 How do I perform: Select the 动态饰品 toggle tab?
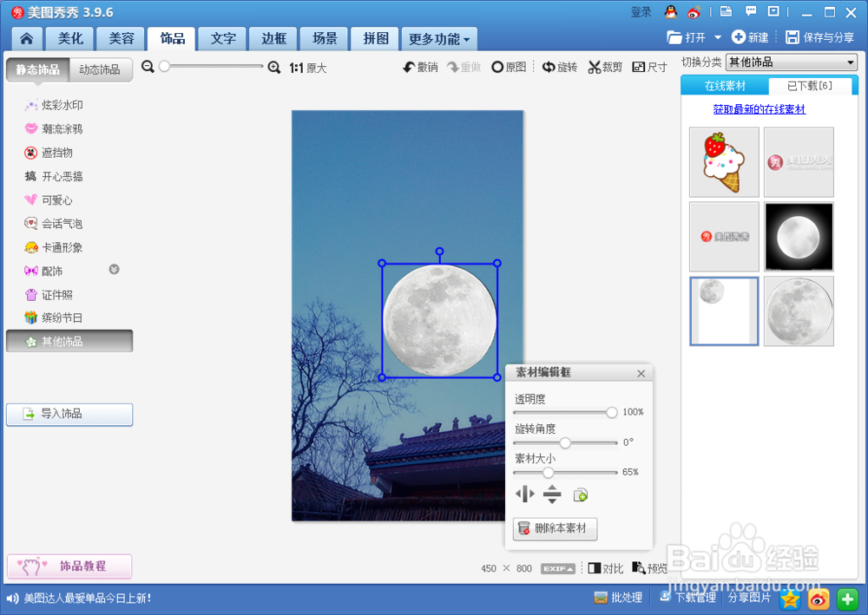click(100, 69)
